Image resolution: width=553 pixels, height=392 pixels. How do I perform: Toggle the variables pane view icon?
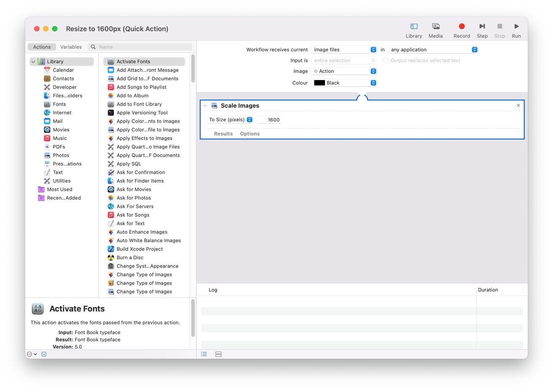point(218,354)
